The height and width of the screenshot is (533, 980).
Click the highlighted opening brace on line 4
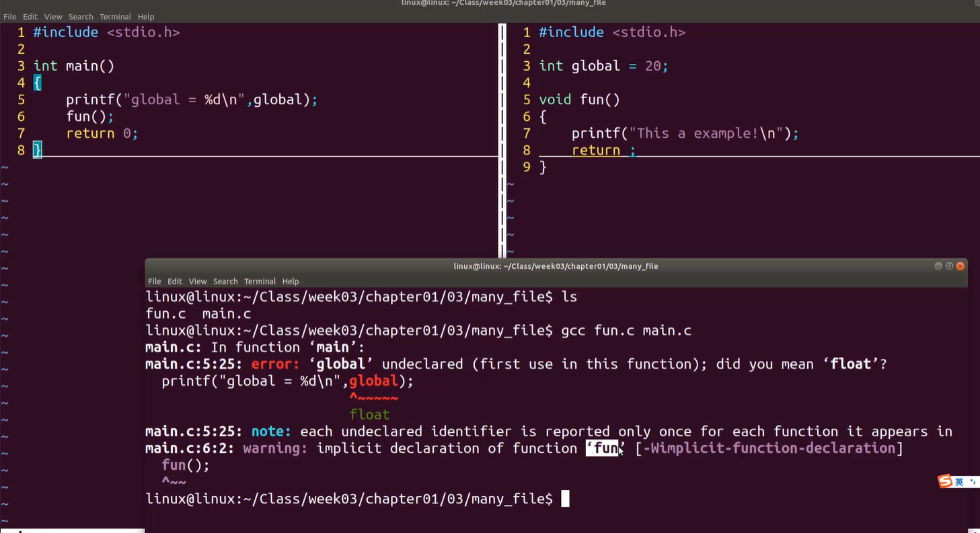point(38,83)
